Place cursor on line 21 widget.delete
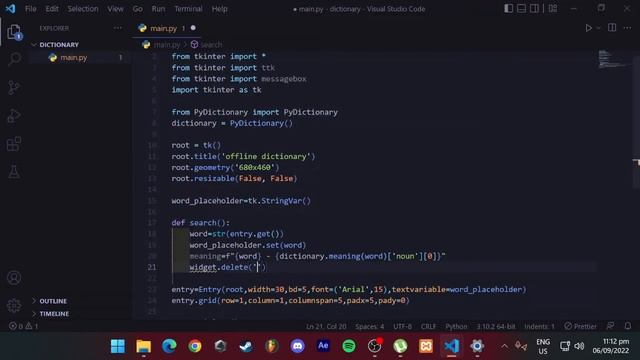Screen dimensions: 640x360 pyautogui.click(x=227, y=267)
